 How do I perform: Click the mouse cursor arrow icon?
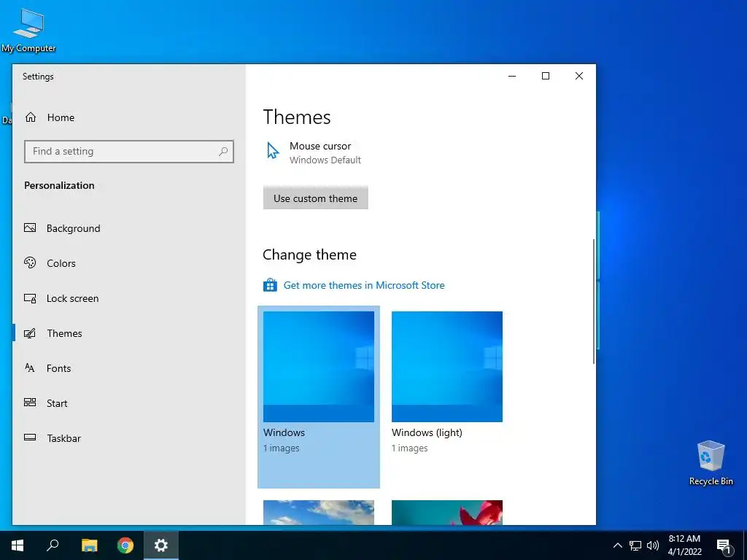tap(273, 150)
